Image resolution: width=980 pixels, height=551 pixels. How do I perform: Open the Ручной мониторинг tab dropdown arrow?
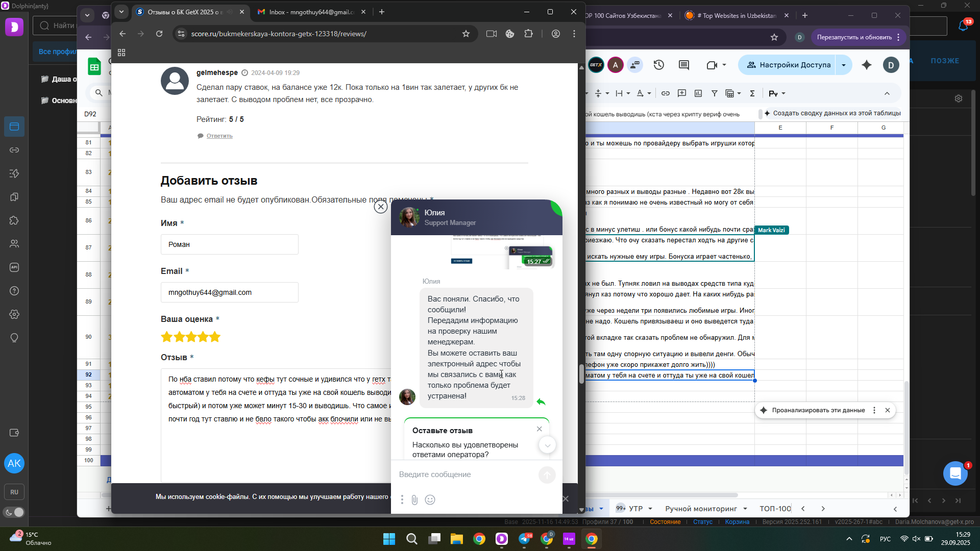pyautogui.click(x=745, y=509)
